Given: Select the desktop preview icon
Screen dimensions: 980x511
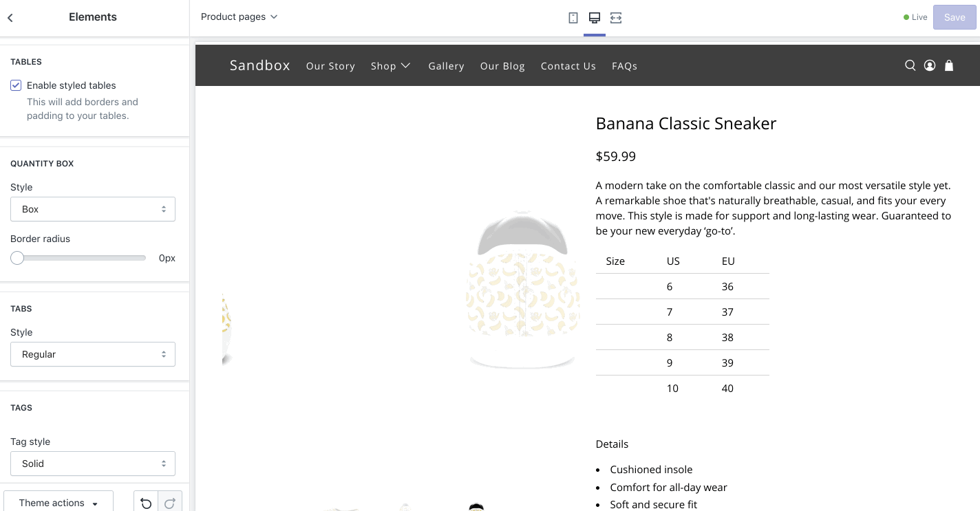Looking at the screenshot, I should pyautogui.click(x=595, y=18).
